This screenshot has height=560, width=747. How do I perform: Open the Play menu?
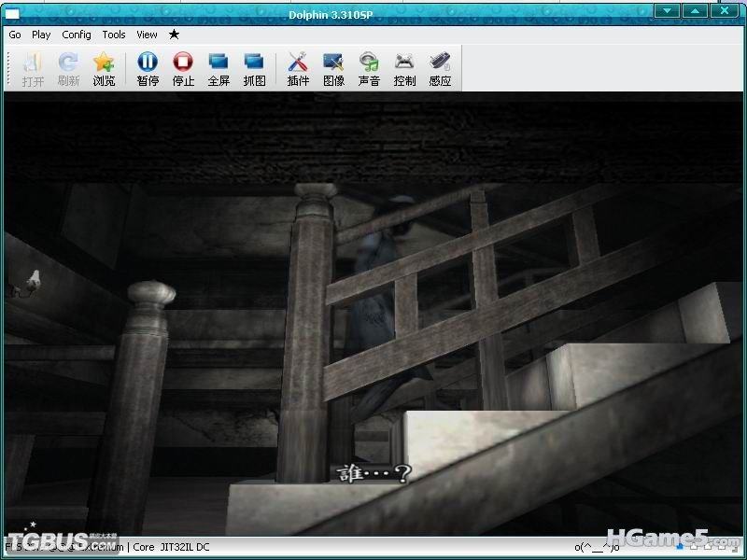41,35
